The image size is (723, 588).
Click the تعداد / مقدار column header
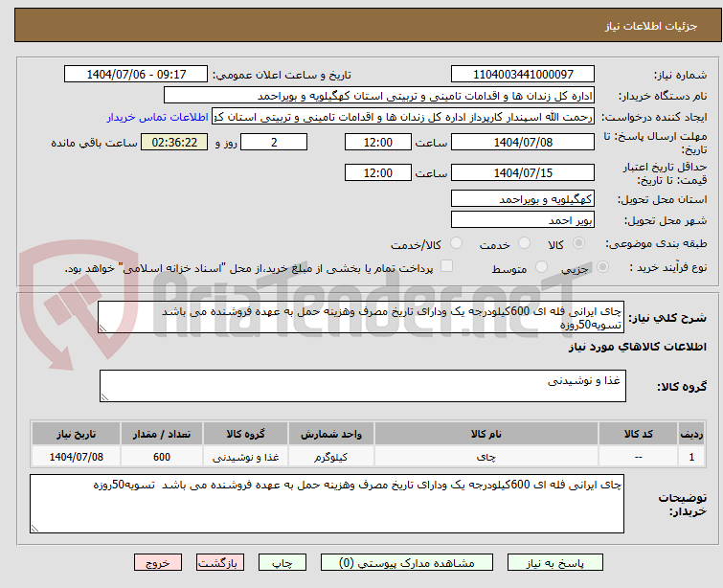point(162,434)
